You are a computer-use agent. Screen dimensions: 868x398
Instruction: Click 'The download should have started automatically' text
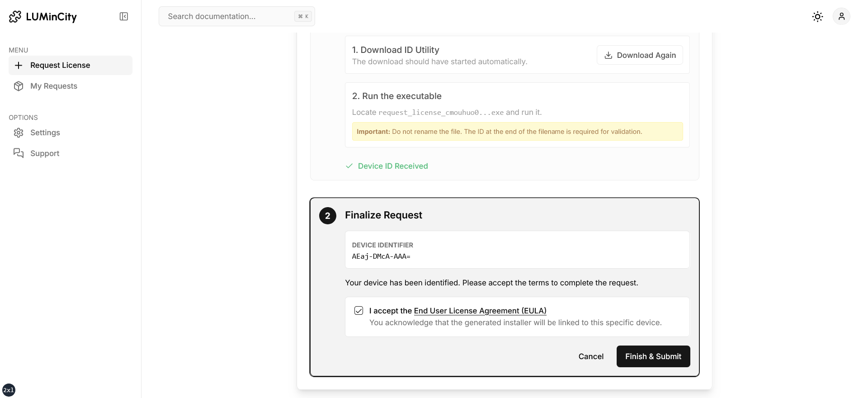click(440, 62)
